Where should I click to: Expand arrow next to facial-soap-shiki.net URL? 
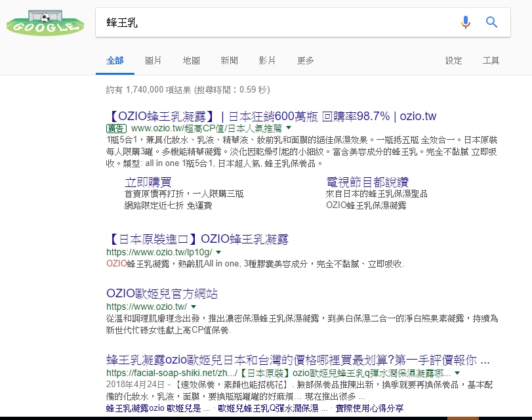(x=457, y=373)
